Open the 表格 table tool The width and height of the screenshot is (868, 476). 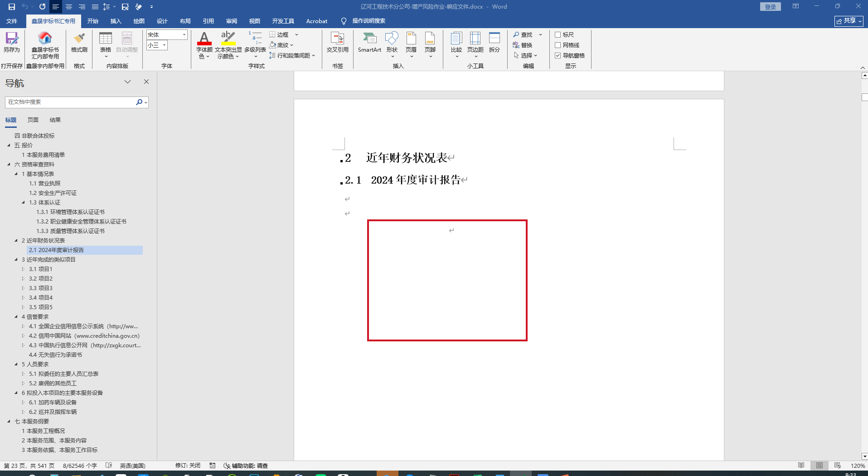(x=106, y=44)
